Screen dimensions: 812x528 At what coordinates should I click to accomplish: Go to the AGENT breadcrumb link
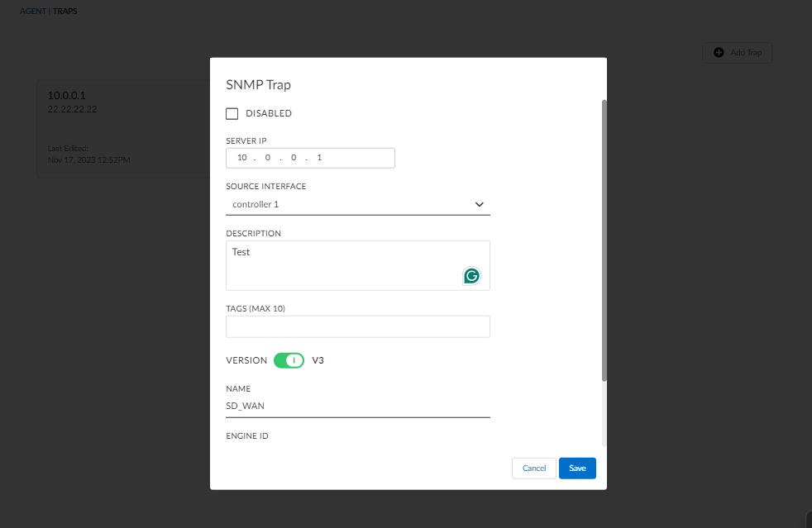(33, 12)
